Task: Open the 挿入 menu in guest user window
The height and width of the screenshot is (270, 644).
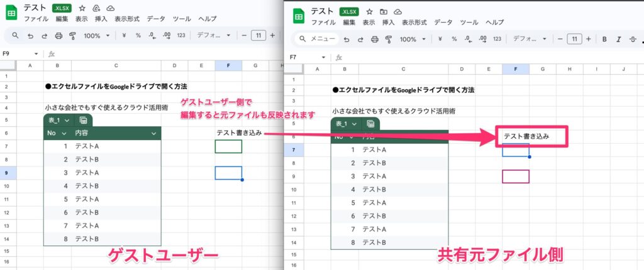Action: point(101,19)
